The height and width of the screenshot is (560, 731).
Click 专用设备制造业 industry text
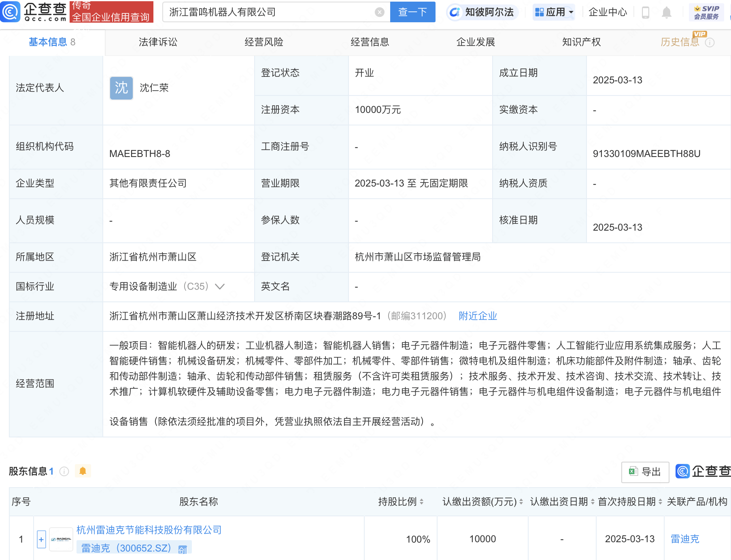pos(143,286)
